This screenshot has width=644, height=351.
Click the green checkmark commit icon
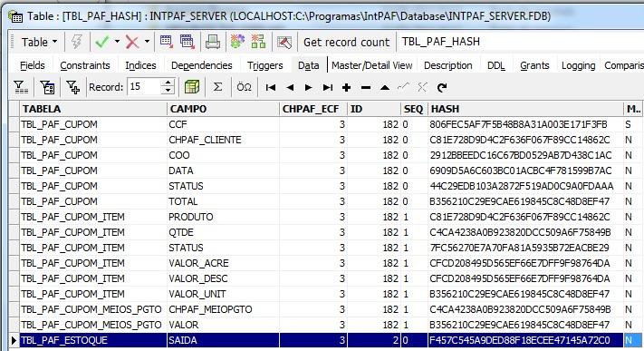[101, 42]
